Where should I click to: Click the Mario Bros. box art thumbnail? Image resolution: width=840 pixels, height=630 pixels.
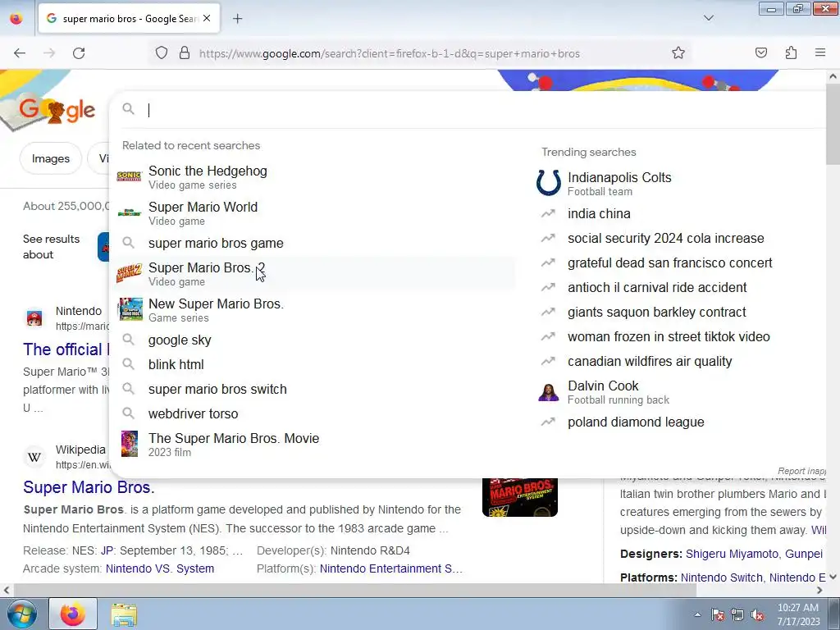pyautogui.click(x=519, y=497)
